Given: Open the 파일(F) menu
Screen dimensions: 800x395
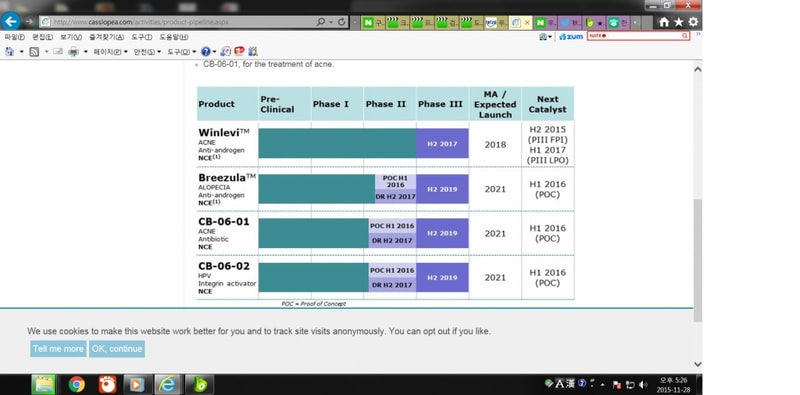Looking at the screenshot, I should (14, 37).
